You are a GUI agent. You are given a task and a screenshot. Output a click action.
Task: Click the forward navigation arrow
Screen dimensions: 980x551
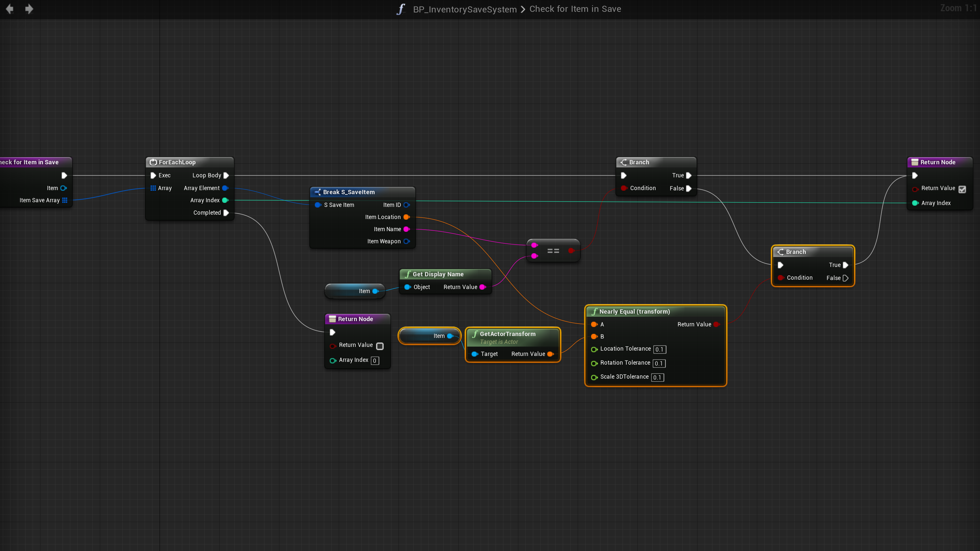point(29,9)
